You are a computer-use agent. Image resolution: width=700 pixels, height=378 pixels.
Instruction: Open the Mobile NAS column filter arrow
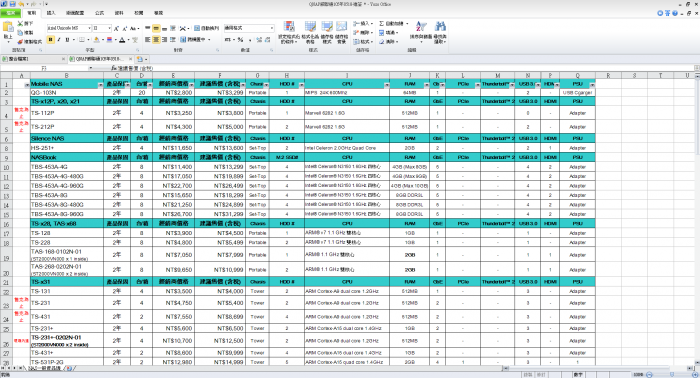(100, 84)
